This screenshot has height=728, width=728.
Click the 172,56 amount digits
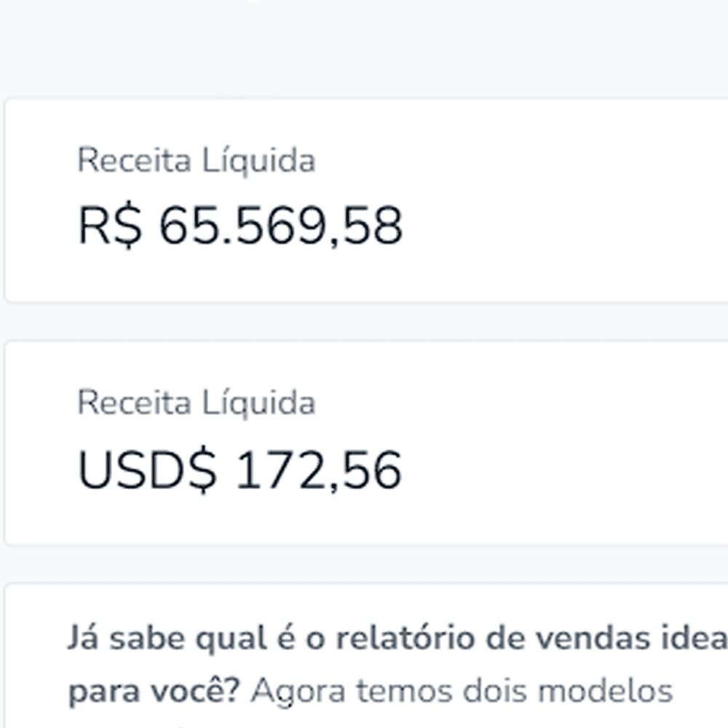point(319,470)
